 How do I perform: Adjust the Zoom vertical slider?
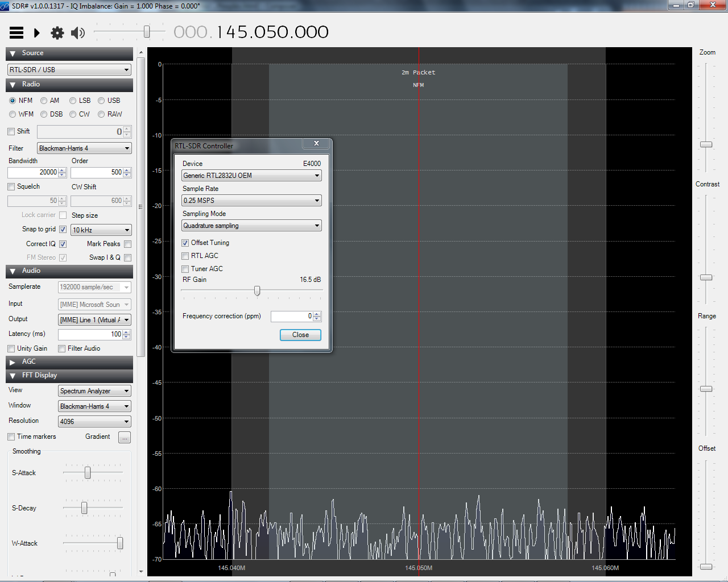pyautogui.click(x=706, y=144)
